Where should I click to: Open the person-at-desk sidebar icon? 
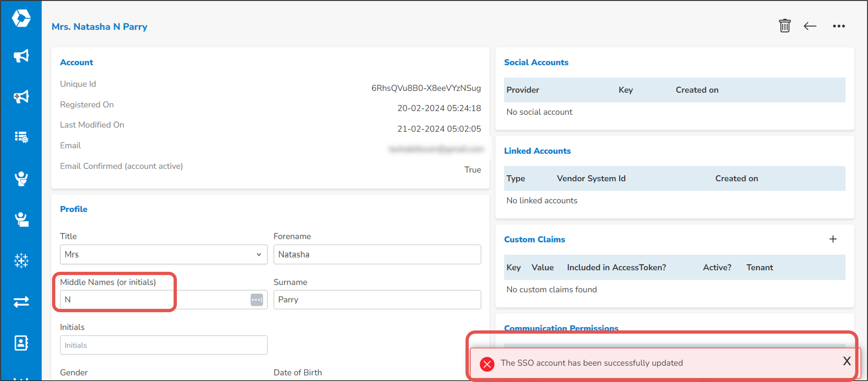(x=21, y=219)
